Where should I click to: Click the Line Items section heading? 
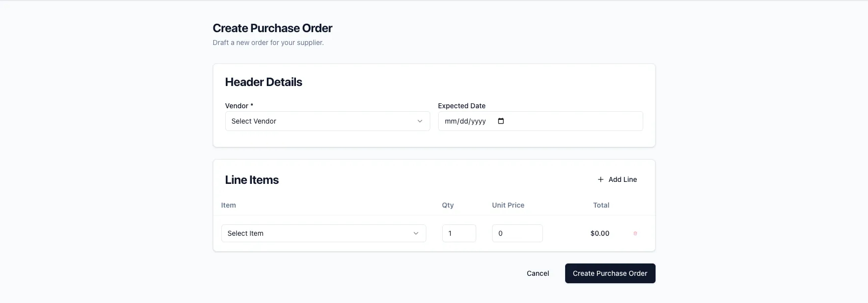point(252,179)
